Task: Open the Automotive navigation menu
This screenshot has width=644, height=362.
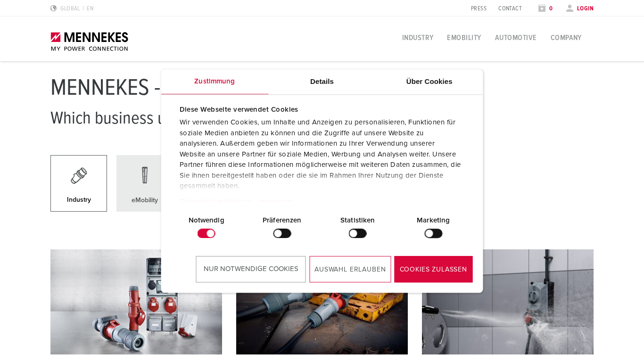Action: coord(516,38)
